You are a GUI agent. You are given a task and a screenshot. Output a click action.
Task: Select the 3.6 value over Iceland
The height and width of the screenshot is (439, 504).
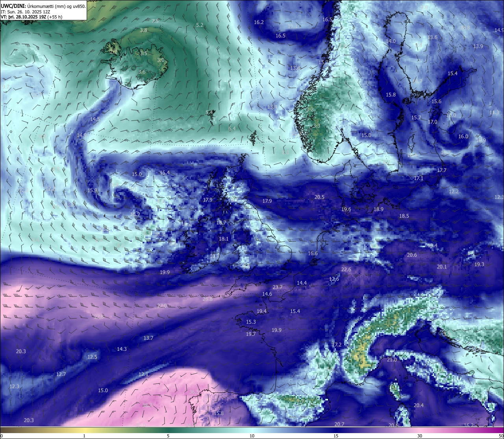142,72
